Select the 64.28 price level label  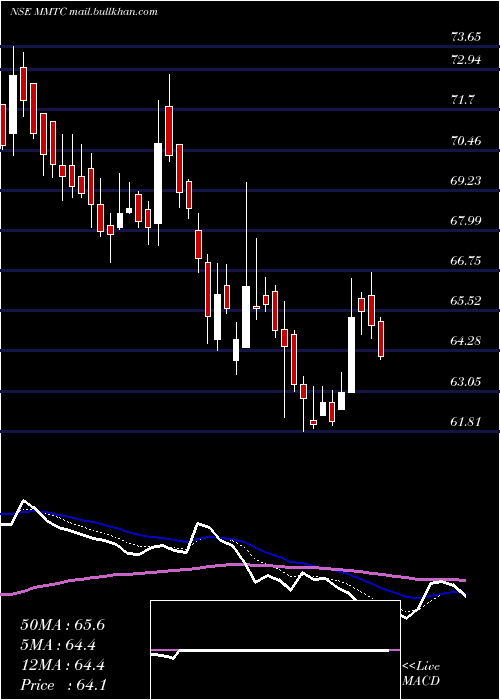point(466,341)
